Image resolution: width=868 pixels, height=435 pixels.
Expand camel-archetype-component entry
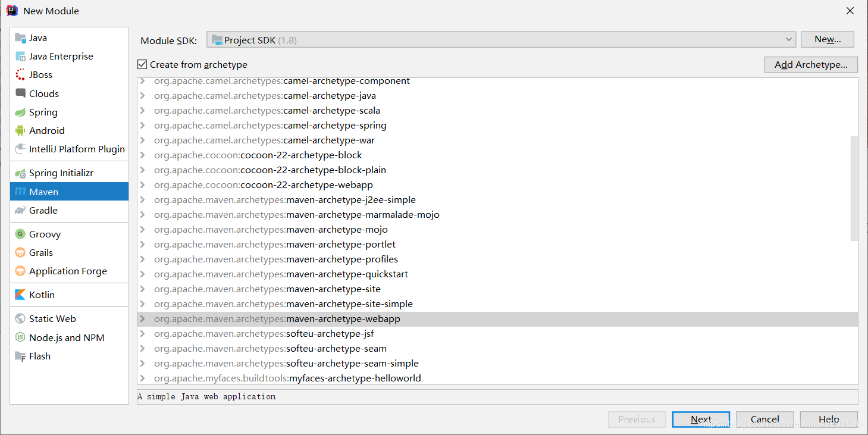point(143,81)
